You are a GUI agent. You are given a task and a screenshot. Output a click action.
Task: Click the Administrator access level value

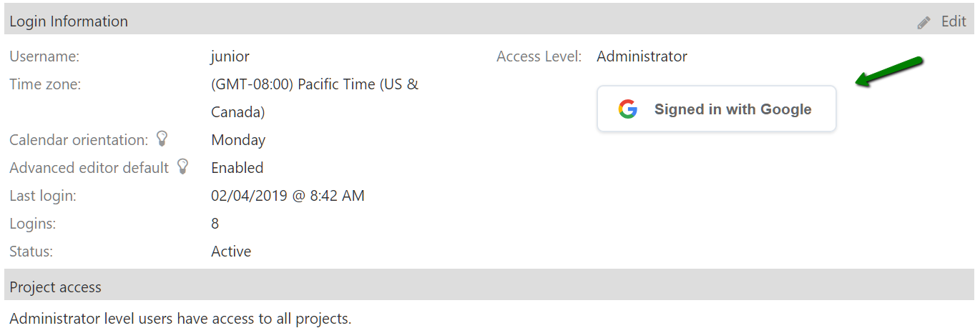point(642,56)
